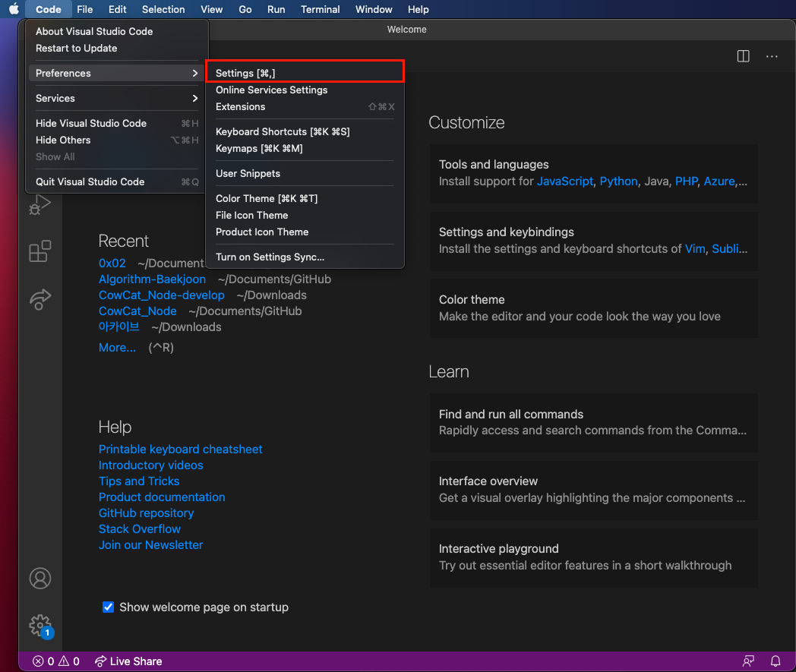Image resolution: width=796 pixels, height=672 pixels.
Task: Open the Code menu
Action: [48, 9]
